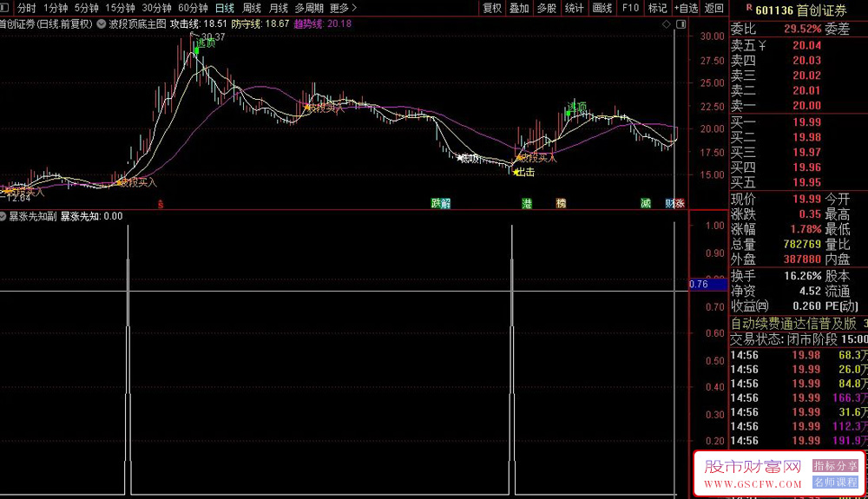Open the 指标分享 link in banner
Image resolution: width=868 pixels, height=499 pixels.
pyautogui.click(x=835, y=466)
